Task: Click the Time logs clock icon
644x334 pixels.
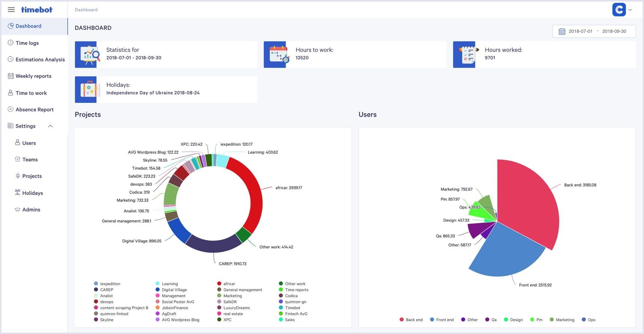Action: click(10, 43)
